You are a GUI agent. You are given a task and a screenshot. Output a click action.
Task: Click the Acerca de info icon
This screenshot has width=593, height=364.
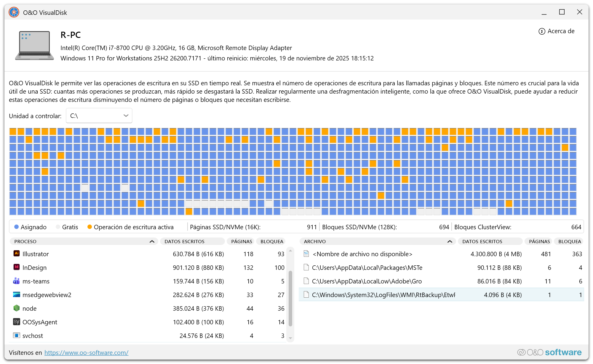(x=542, y=31)
